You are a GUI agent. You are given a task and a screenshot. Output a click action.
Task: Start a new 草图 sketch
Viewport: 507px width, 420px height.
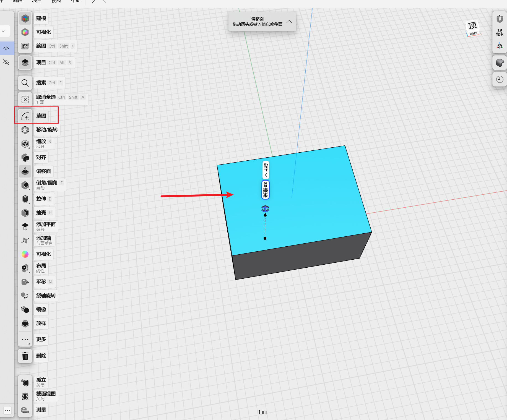click(25, 116)
